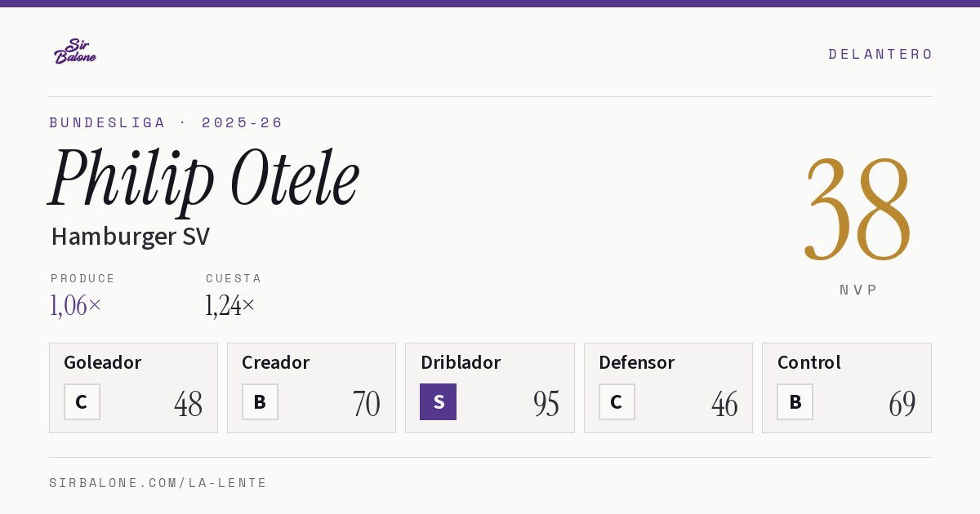Select the C grade badge under Defensor
980x514 pixels.
click(617, 401)
